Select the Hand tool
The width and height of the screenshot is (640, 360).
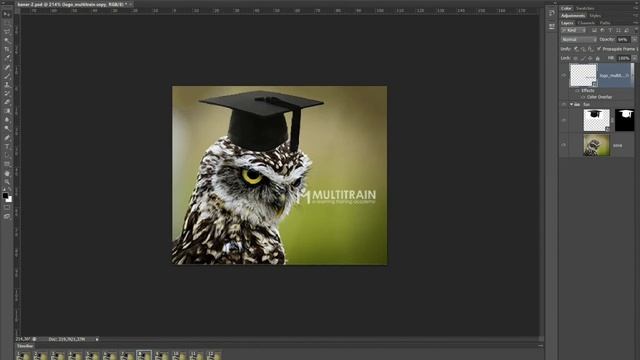click(7, 173)
